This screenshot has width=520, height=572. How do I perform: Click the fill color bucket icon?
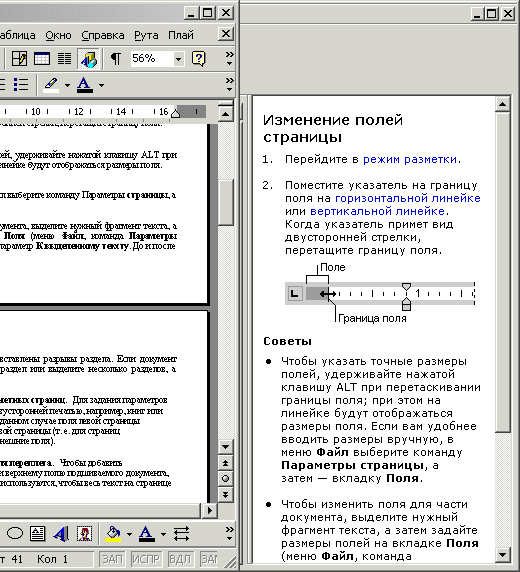pyautogui.click(x=113, y=534)
